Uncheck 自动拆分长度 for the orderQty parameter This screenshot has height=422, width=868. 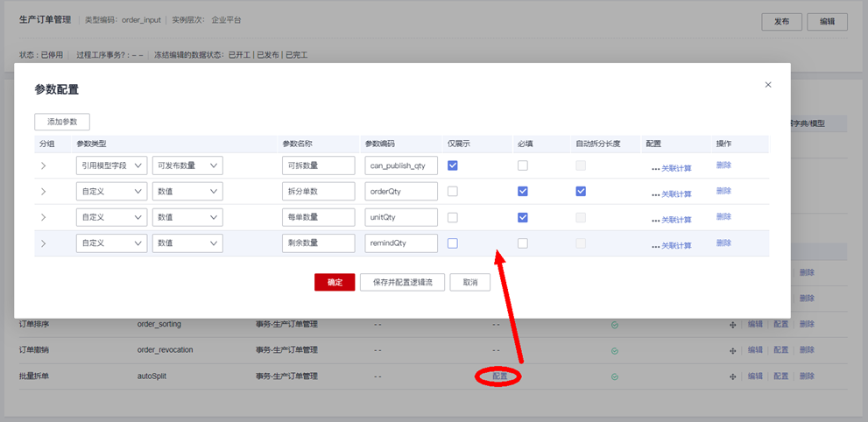click(x=582, y=191)
